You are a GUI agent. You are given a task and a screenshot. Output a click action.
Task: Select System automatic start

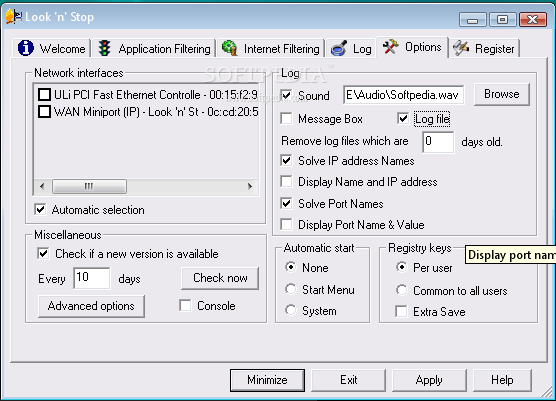coord(291,310)
